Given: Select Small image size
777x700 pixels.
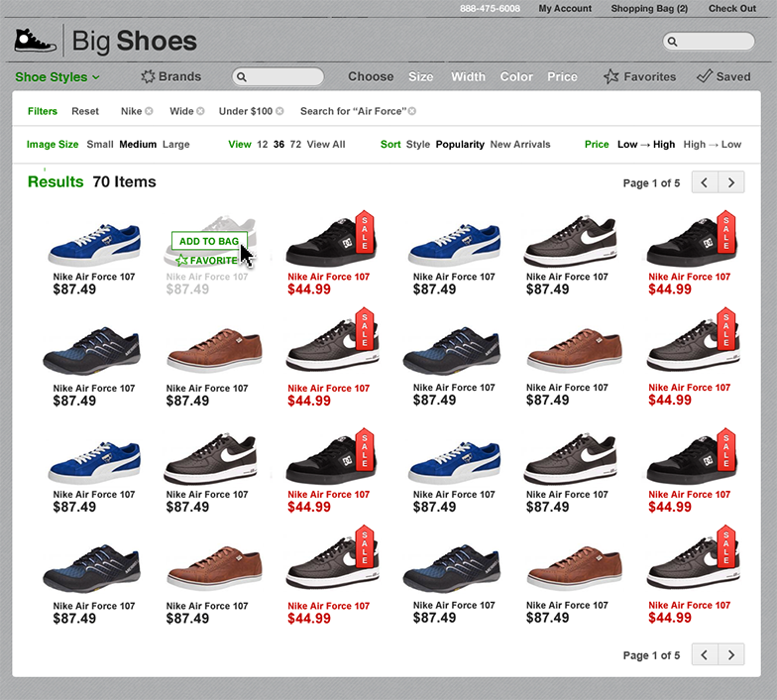Looking at the screenshot, I should click(100, 145).
